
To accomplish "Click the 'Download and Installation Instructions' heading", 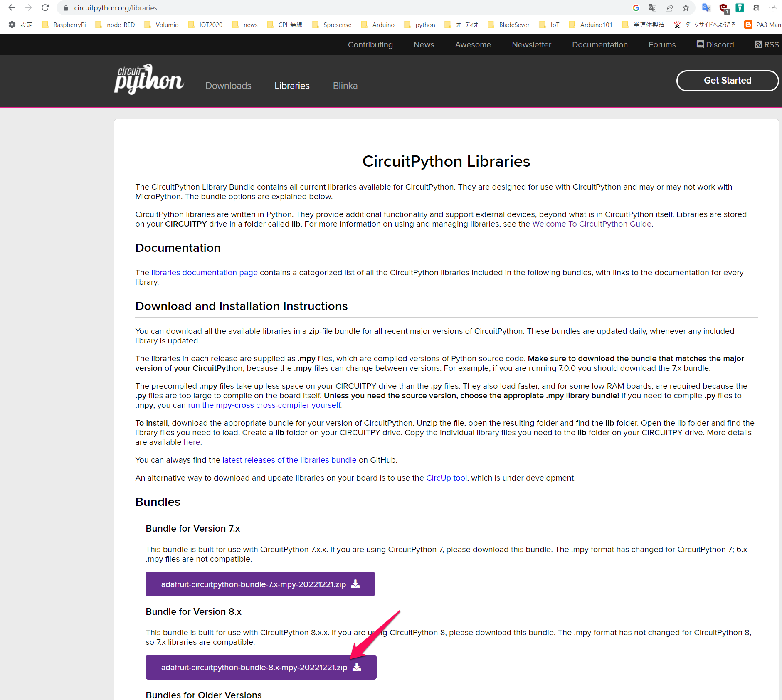I will [x=242, y=306].
